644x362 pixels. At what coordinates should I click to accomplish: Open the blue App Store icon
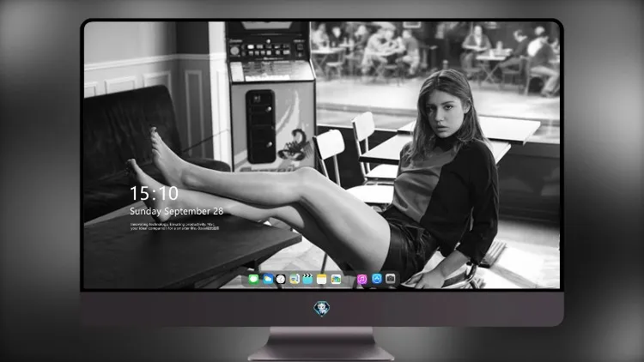(377, 279)
